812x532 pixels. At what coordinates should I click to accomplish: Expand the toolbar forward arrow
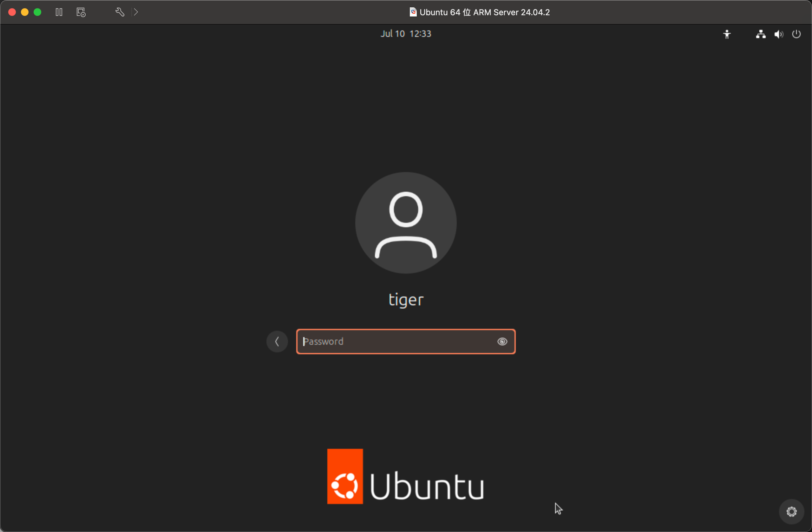136,12
